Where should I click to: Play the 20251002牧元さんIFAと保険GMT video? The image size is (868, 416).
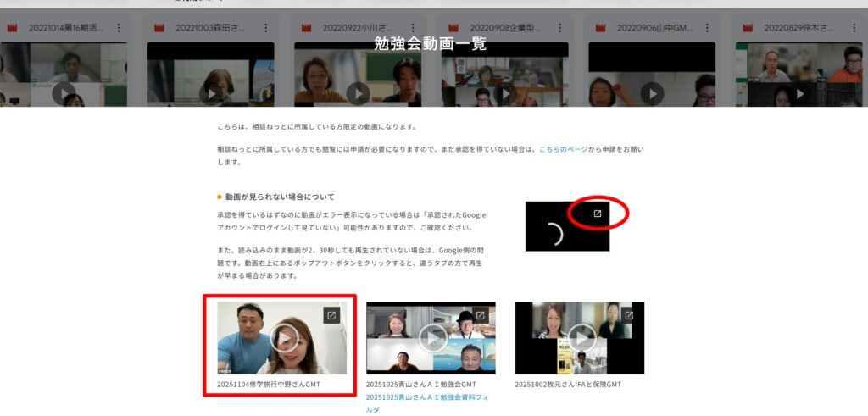tap(581, 339)
